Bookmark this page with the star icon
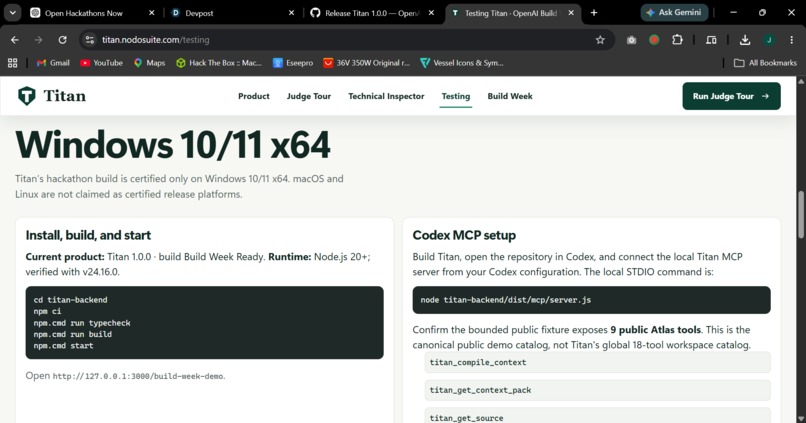The width and height of the screenshot is (806, 423). [x=600, y=40]
